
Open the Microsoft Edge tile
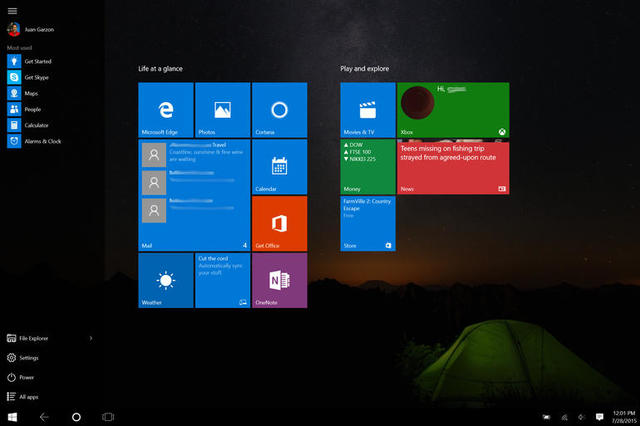pos(166,110)
